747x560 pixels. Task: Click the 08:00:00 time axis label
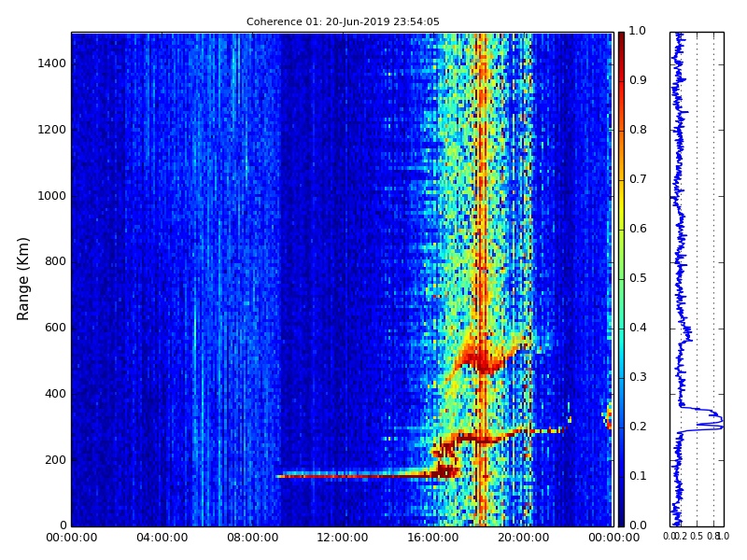pyautogui.click(x=252, y=538)
